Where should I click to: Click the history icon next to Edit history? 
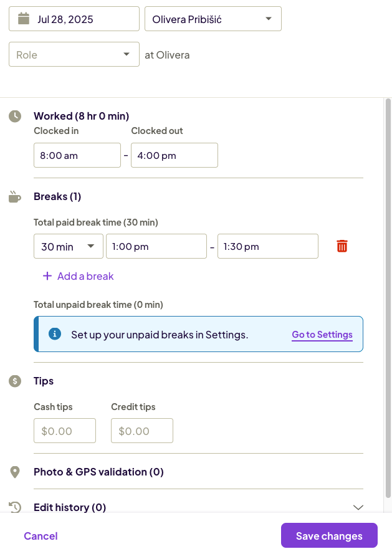pyautogui.click(x=15, y=507)
